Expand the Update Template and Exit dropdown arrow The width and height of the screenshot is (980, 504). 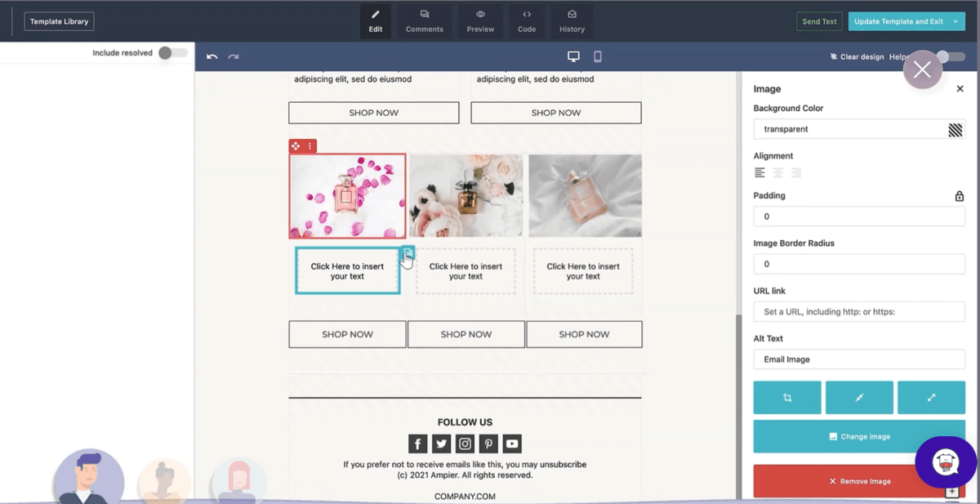(955, 21)
